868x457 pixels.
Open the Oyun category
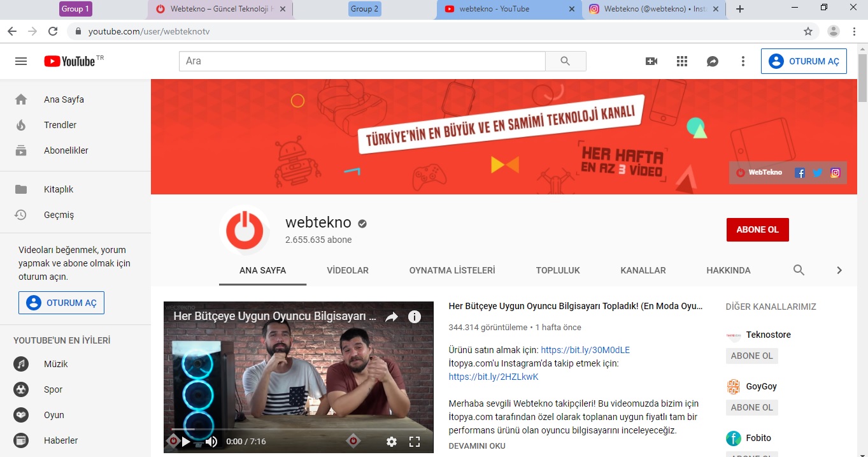coord(75,415)
